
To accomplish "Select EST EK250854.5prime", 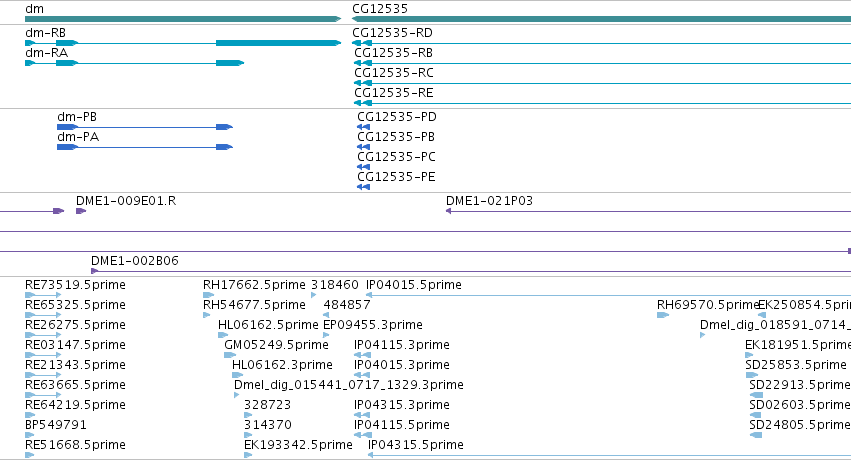I will click(x=804, y=305).
